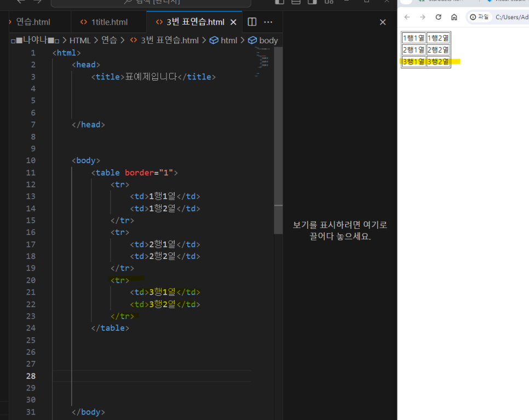Click the html icon in the 3번 표연습.html tab
529x420 pixels.
(159, 22)
